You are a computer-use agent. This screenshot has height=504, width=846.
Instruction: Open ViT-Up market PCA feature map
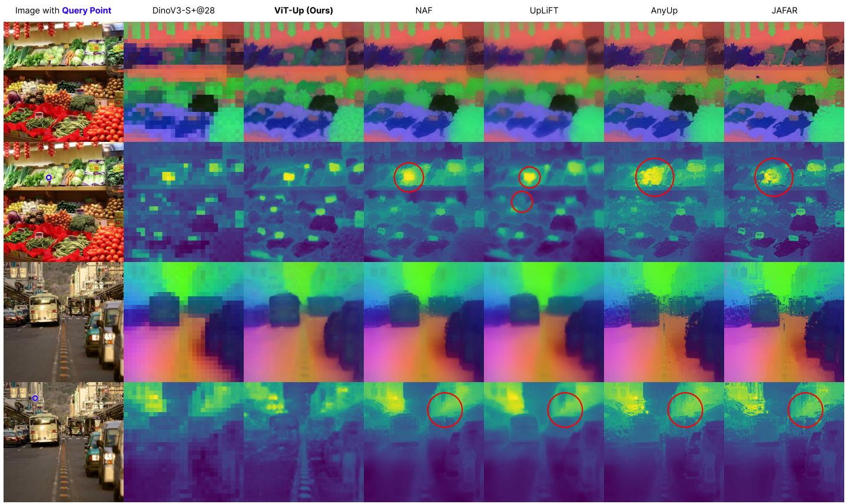[x=304, y=82]
